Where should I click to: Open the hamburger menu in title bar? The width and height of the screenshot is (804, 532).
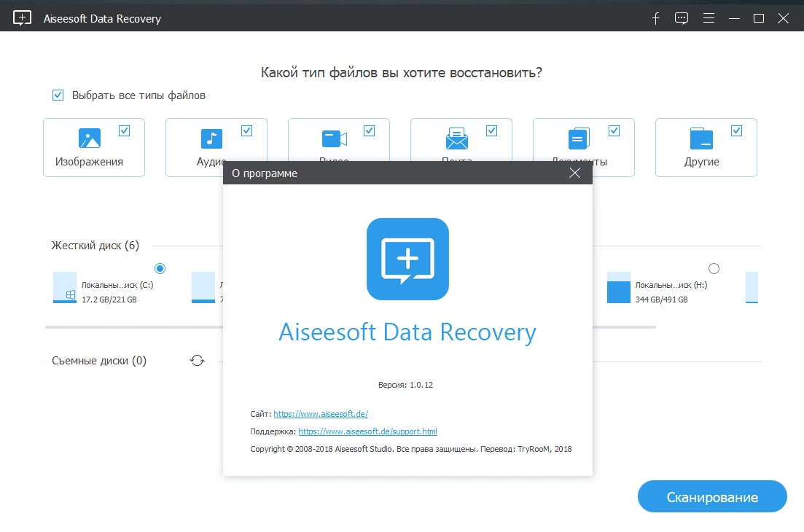709,18
